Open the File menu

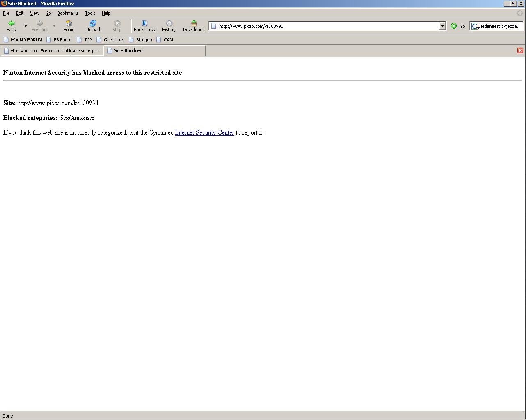click(6, 13)
